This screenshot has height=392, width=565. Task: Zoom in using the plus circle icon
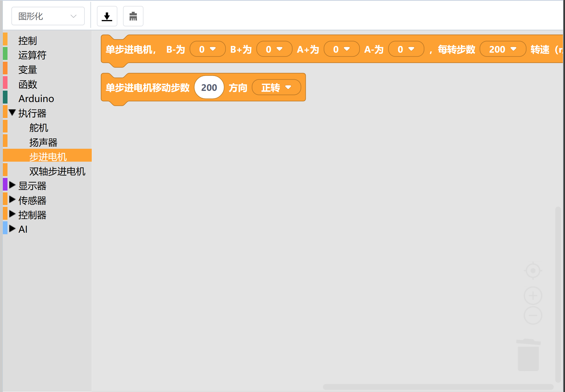[533, 295]
